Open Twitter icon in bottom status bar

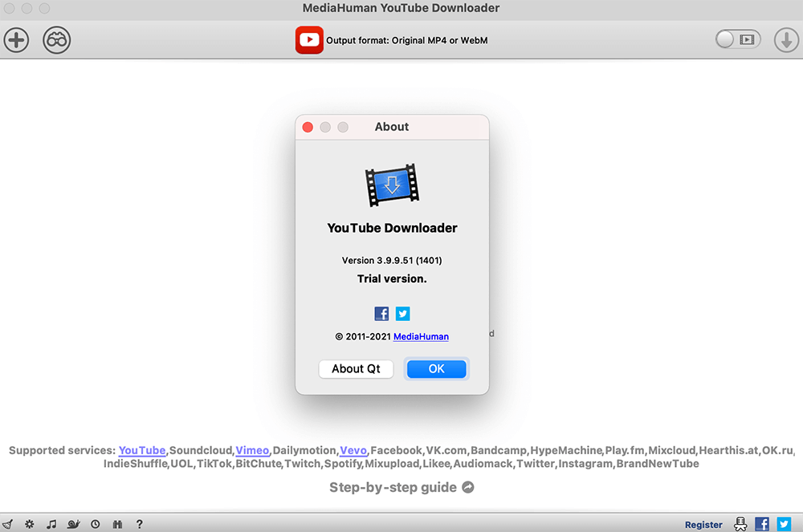784,524
